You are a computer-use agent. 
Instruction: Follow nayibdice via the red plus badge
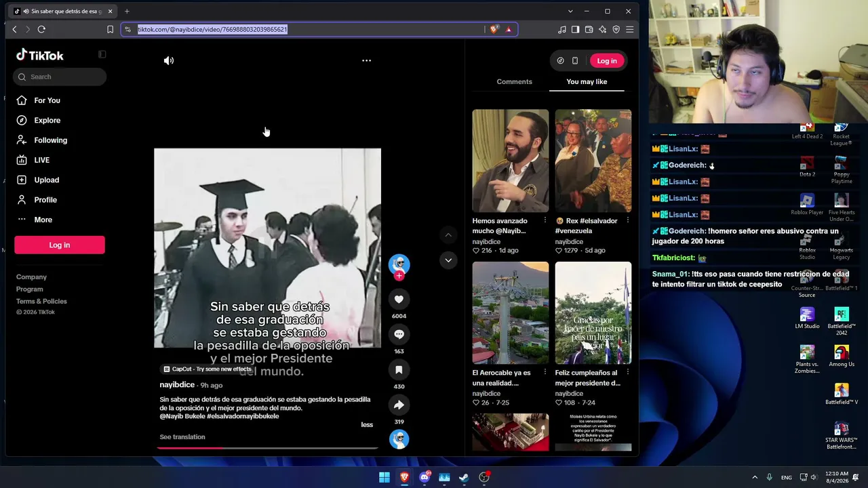click(399, 275)
